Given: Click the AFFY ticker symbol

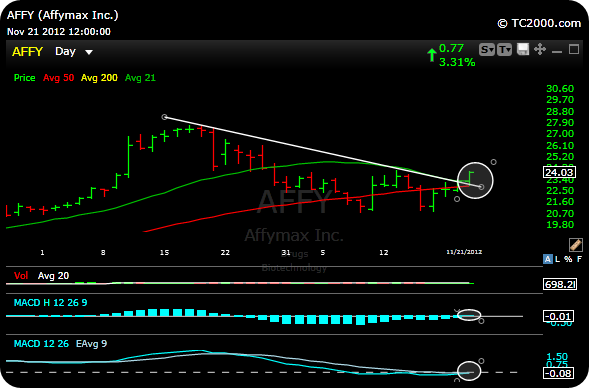Looking at the screenshot, I should click(x=27, y=51).
